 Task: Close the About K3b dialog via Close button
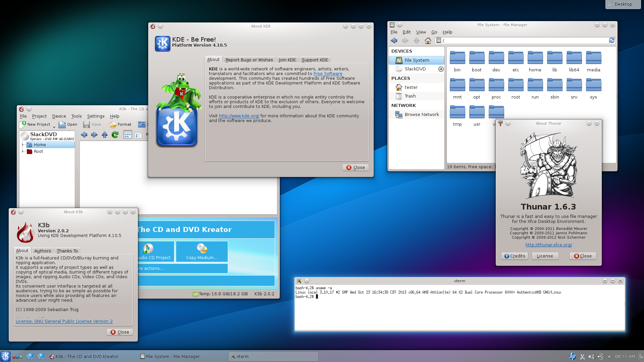pyautogui.click(x=120, y=332)
